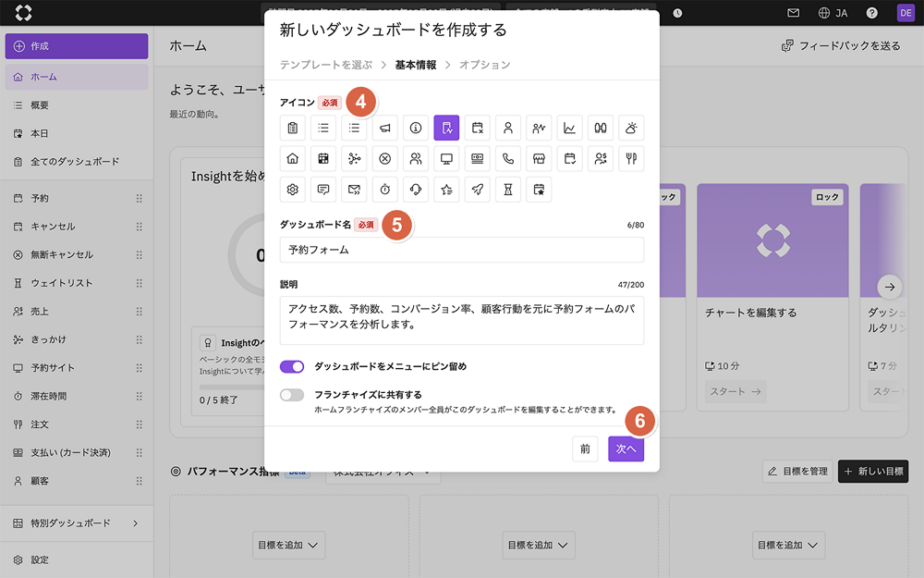The image size is (924, 578).
Task: Jump to the オプション step
Action: coord(485,65)
